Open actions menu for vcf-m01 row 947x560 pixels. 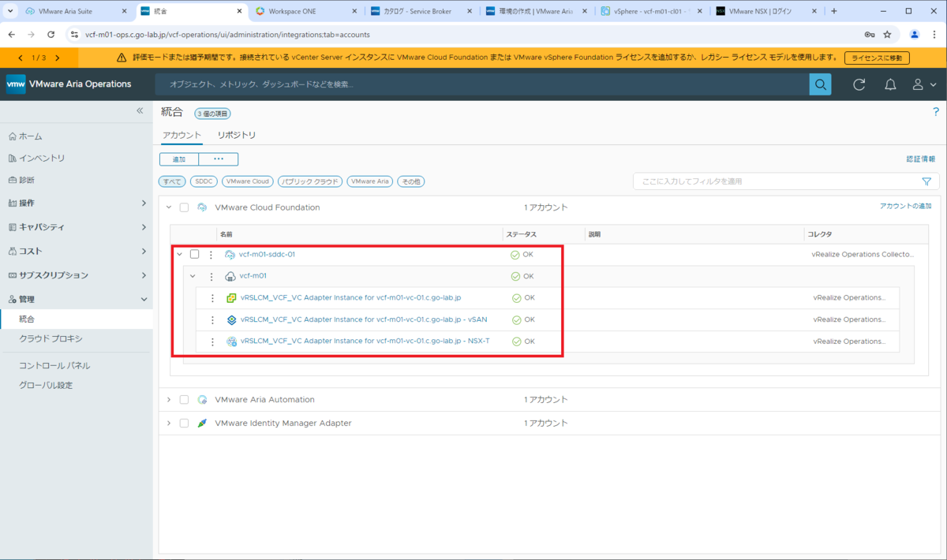[x=211, y=276]
